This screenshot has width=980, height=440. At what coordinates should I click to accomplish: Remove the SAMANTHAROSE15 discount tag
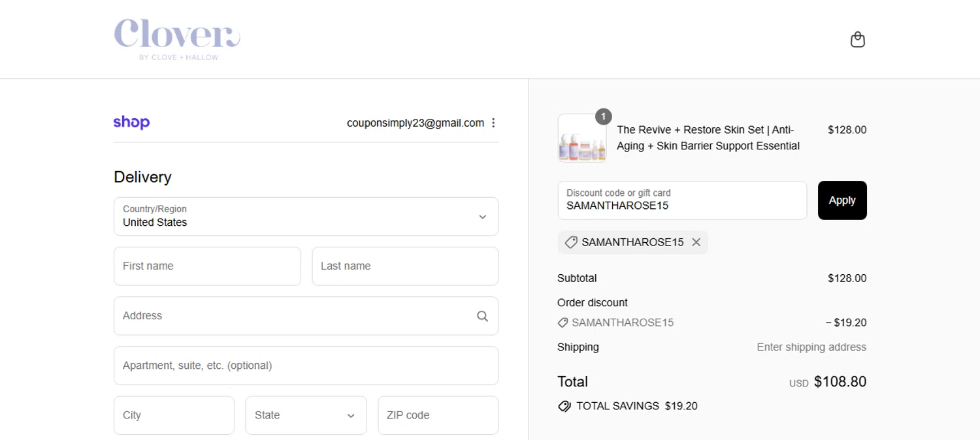pos(696,242)
